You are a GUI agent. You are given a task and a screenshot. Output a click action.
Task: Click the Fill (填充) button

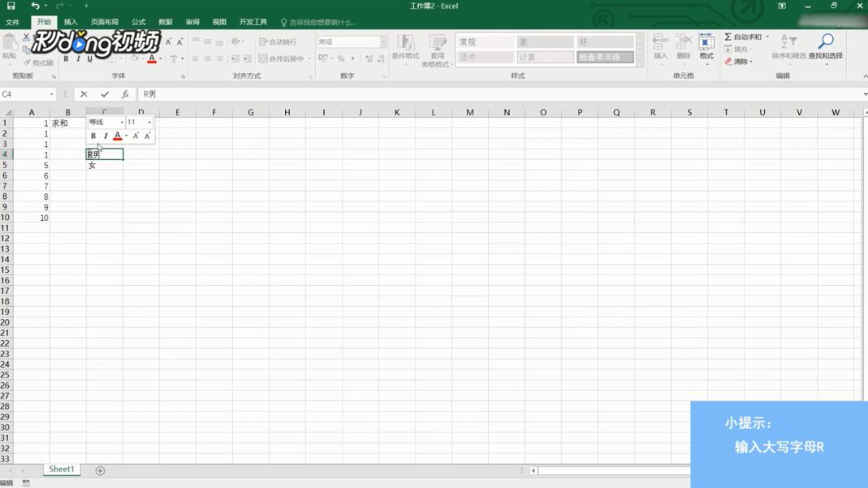coord(737,50)
